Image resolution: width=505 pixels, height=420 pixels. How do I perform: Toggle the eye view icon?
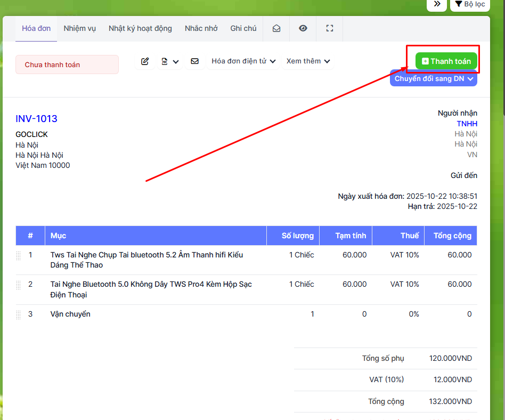pos(303,29)
